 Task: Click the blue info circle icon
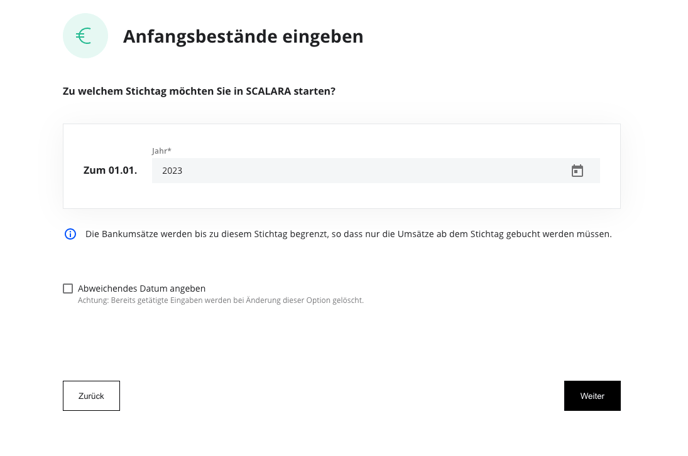[70, 234]
